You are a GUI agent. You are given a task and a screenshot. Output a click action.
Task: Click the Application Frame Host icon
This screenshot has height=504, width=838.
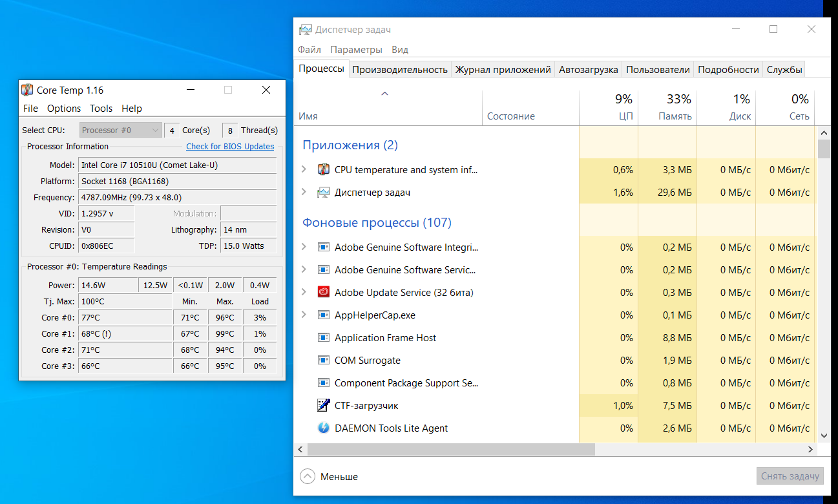[324, 338]
